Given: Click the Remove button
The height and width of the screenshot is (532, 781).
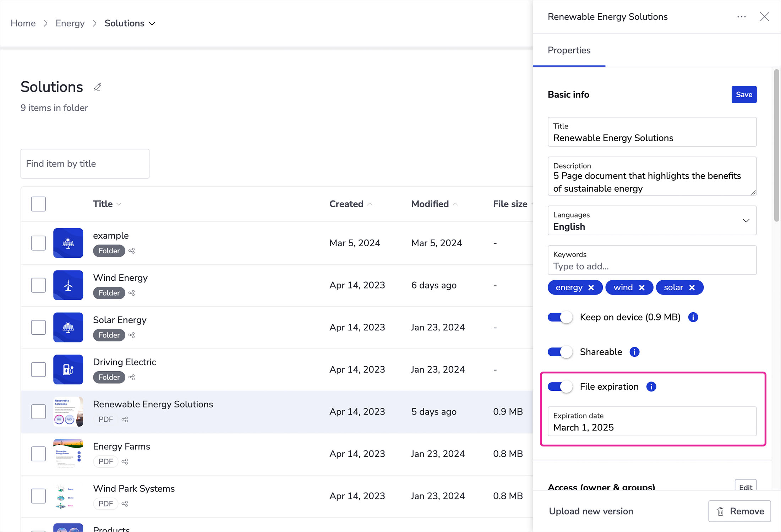Looking at the screenshot, I should coord(739,511).
